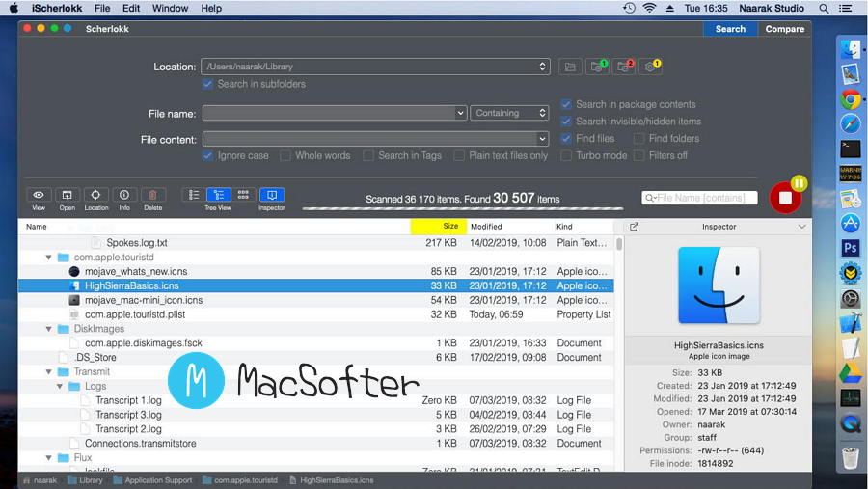Show file details with Info icon

pos(124,195)
